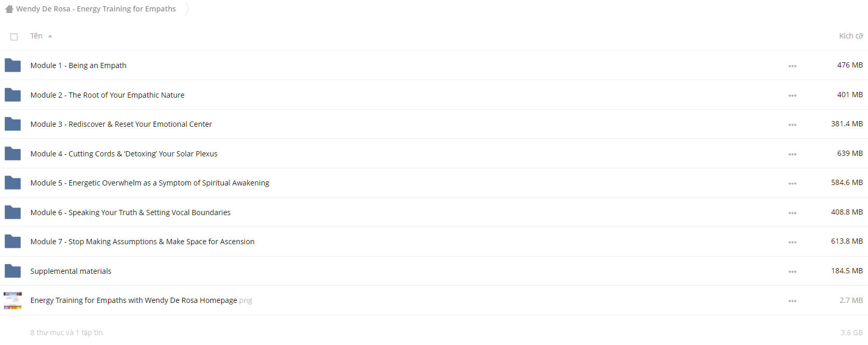Click the home icon in breadcrumb
Viewport: 868px width, 345px height.
[9, 9]
